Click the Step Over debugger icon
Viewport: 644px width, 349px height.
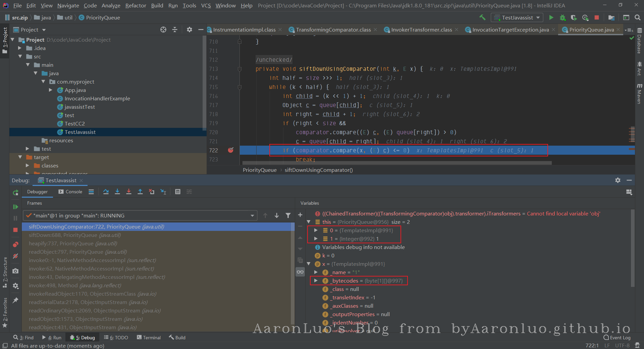coord(106,192)
